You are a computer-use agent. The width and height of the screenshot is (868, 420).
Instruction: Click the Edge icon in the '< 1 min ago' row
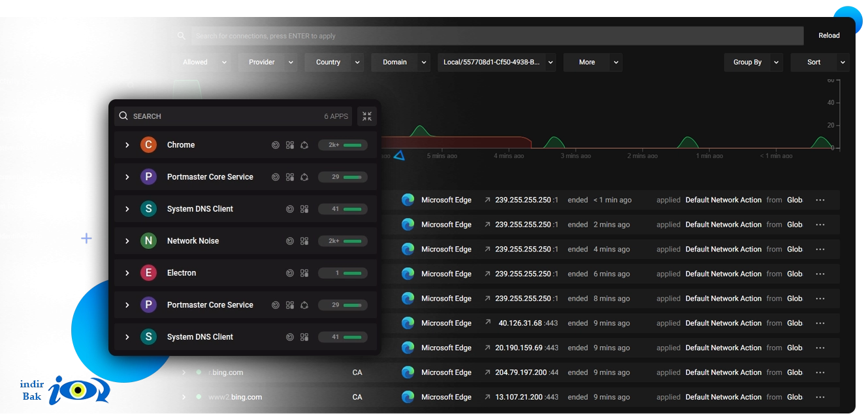pos(408,200)
